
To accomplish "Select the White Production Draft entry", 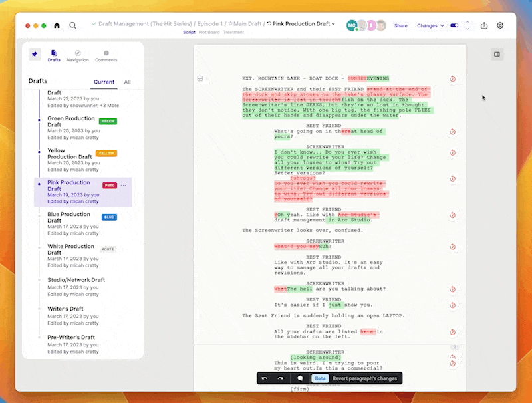I will coord(82,255).
